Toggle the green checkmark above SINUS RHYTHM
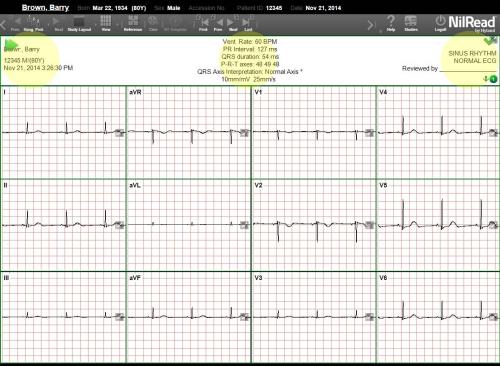The height and width of the screenshot is (366, 500). tap(490, 41)
